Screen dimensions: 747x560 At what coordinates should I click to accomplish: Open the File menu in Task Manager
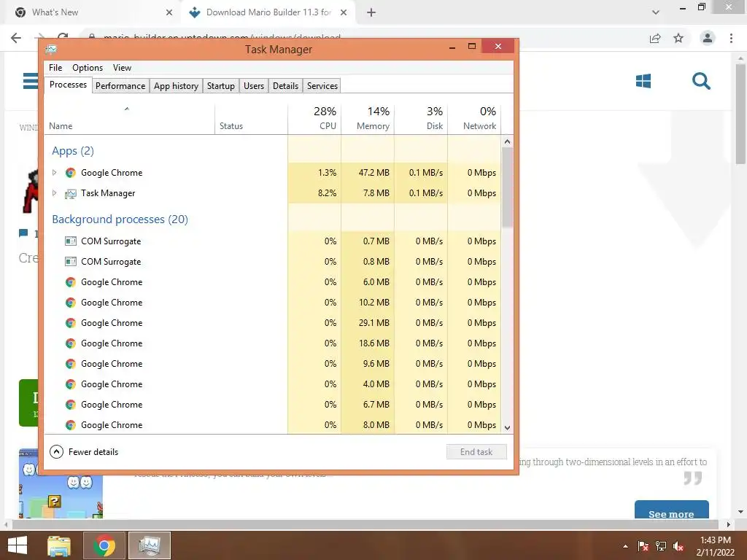coord(55,68)
